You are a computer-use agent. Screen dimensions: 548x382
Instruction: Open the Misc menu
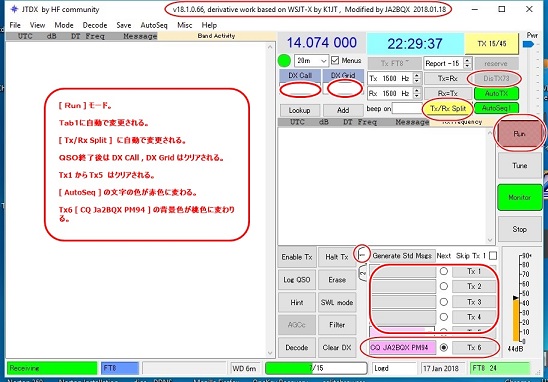[184, 25]
